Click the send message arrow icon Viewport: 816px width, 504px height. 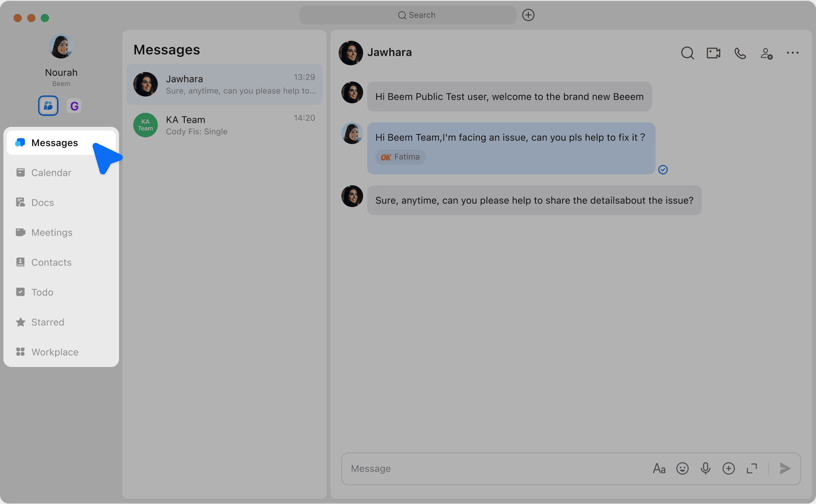pyautogui.click(x=785, y=469)
